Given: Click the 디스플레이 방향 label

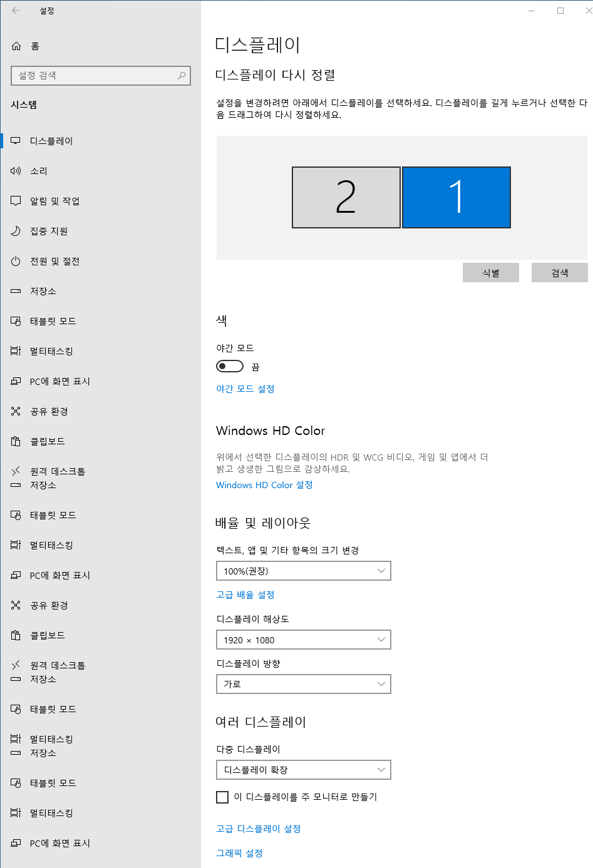Looking at the screenshot, I should pos(248,663).
